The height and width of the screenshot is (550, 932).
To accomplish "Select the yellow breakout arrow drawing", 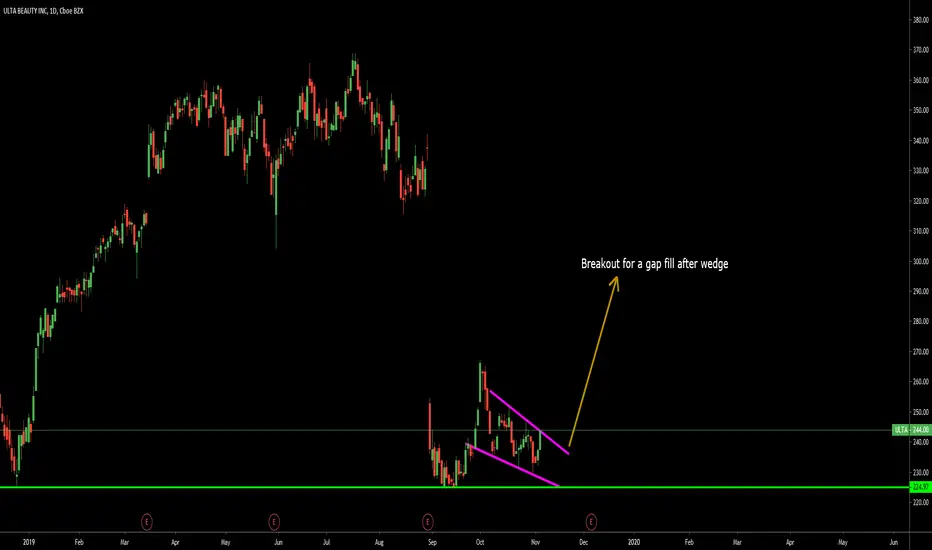I will 594,360.
